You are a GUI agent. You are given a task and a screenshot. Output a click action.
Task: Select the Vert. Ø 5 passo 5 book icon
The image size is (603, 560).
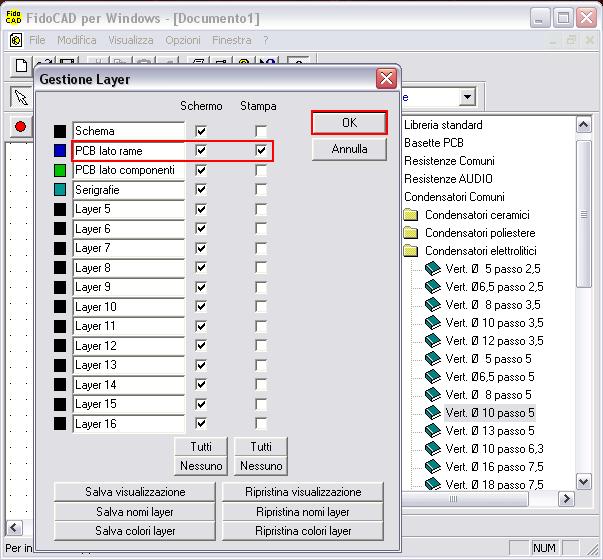(x=433, y=358)
